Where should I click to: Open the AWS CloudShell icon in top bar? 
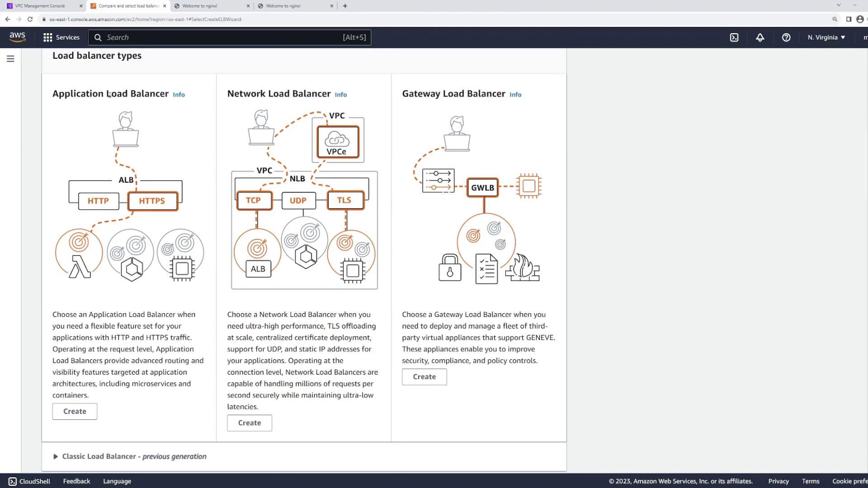coord(734,38)
